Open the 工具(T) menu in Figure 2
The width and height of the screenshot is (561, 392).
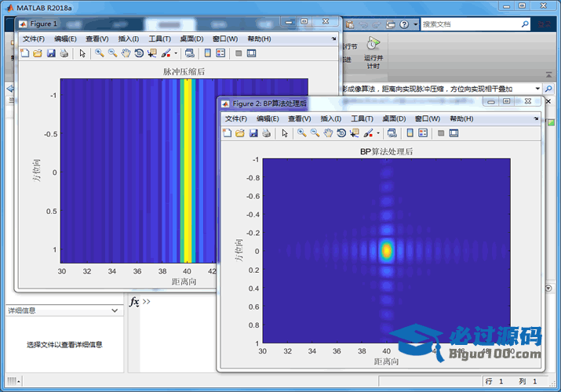[362, 118]
